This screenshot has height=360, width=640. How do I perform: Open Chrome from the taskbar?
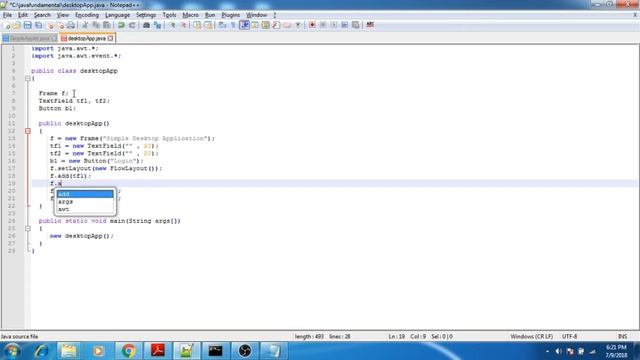128,351
